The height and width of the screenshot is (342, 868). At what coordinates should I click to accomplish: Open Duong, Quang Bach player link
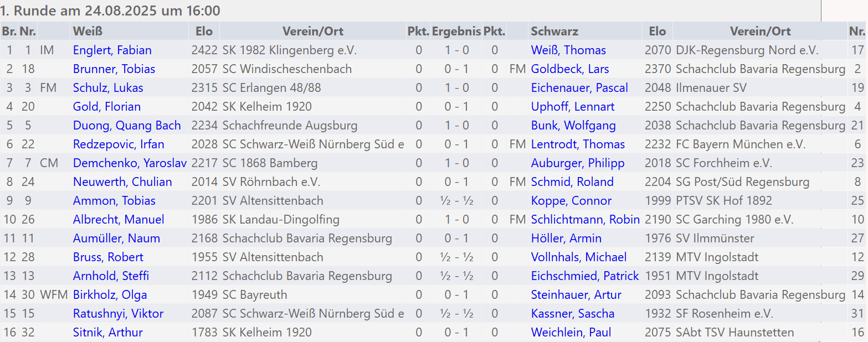127,126
